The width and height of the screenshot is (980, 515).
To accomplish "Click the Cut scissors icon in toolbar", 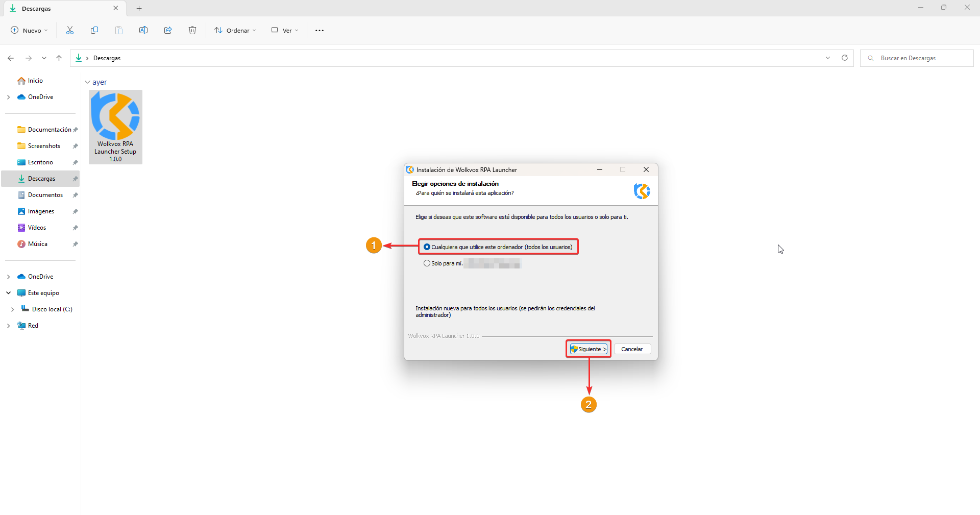I will point(70,30).
